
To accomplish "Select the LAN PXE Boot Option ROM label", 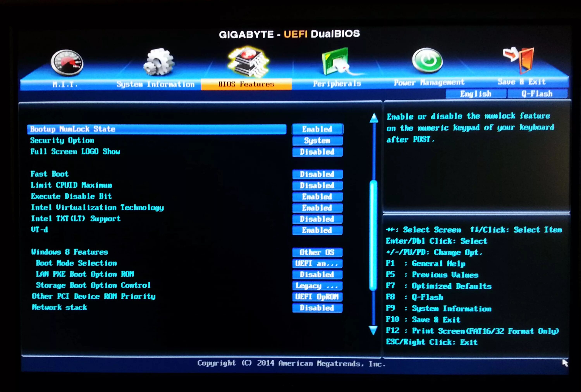I will 85,274.
